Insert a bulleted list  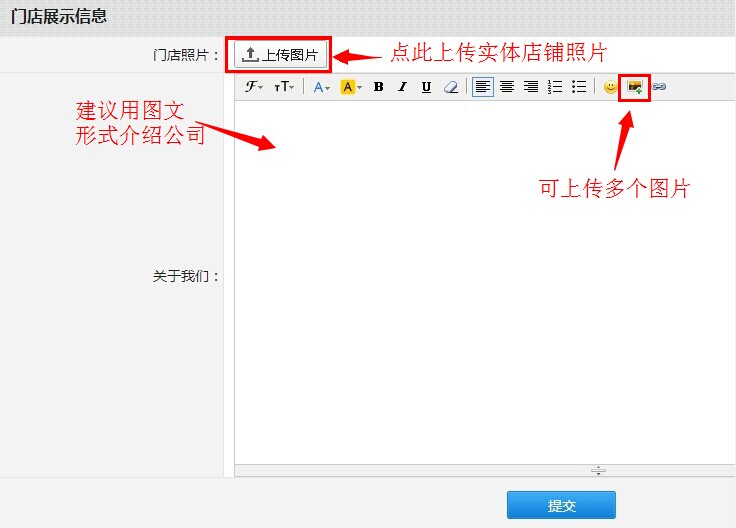tap(579, 87)
